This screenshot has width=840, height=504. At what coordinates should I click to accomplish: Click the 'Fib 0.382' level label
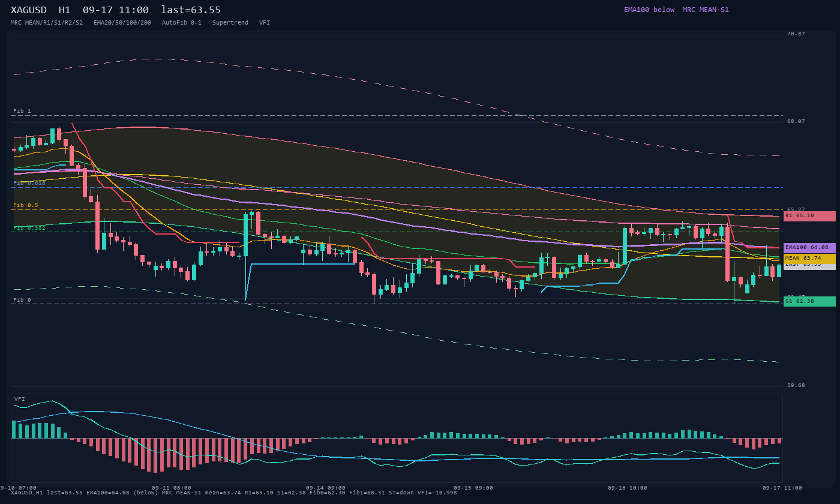pos(29,228)
